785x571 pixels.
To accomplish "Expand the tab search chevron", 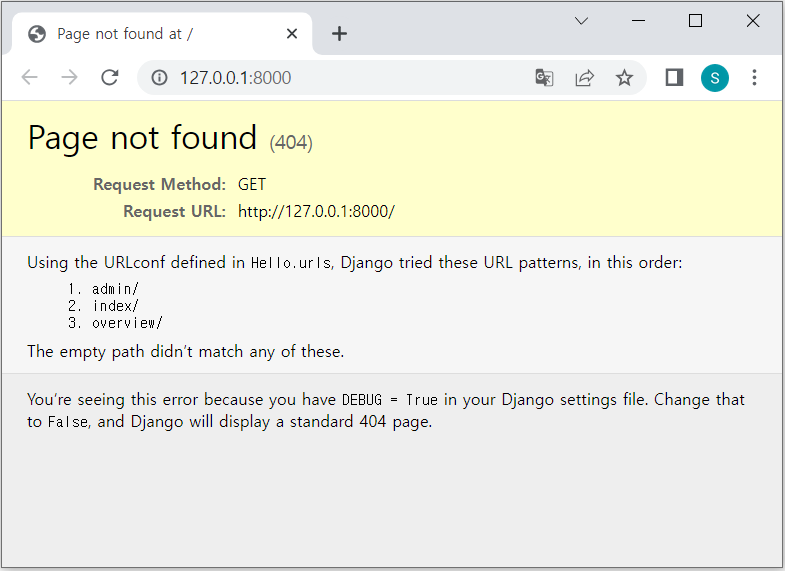I will coord(581,21).
